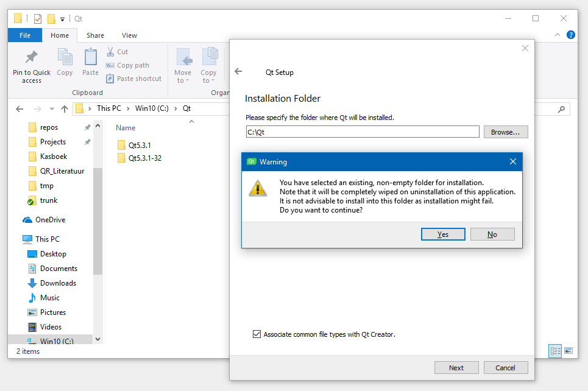Viewport: 588px width, 391px height.
Task: Expand the chevron after Win10 (C:) breadcrumb
Action: tap(175, 109)
